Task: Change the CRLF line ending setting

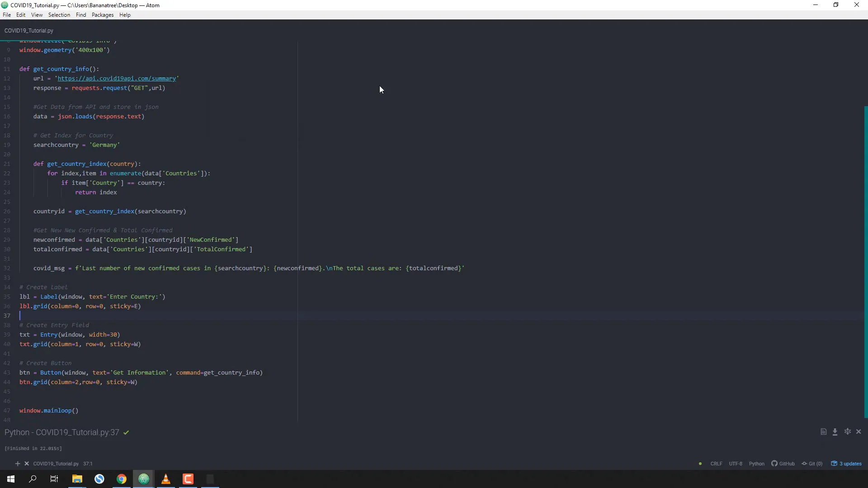Action: (x=717, y=464)
